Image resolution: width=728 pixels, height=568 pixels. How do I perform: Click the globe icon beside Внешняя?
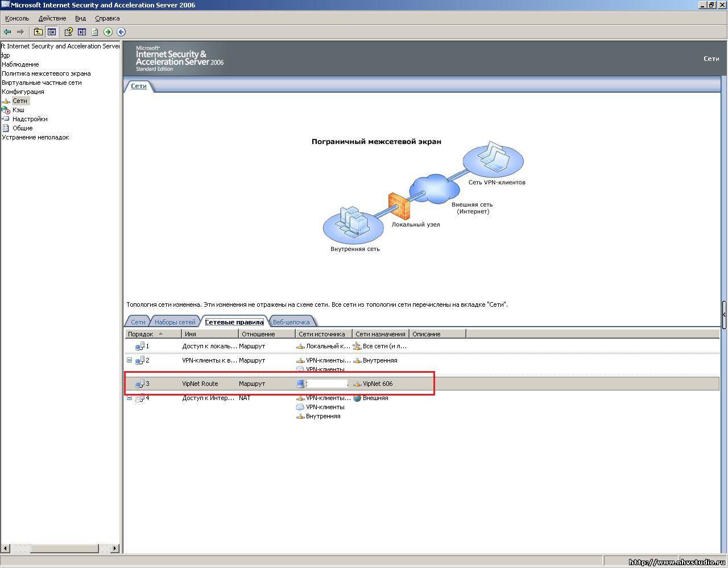pyautogui.click(x=357, y=398)
